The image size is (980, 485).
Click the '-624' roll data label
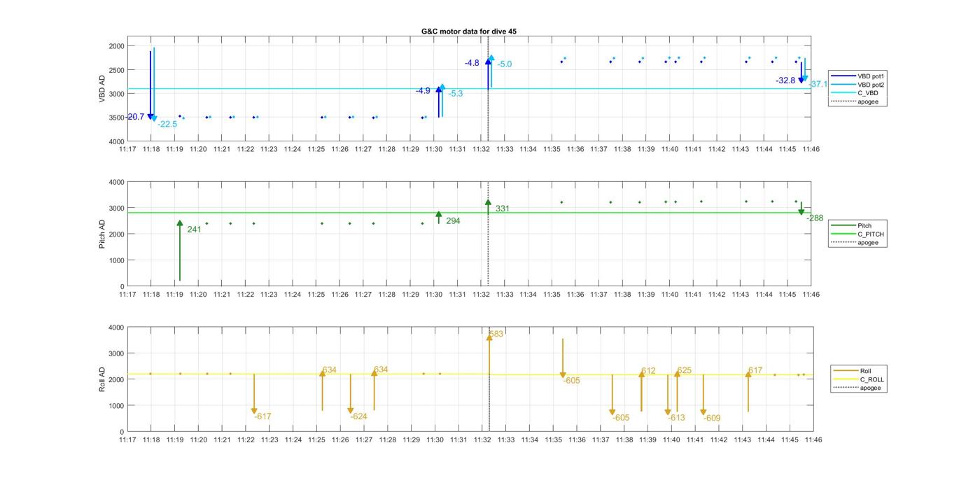point(358,416)
